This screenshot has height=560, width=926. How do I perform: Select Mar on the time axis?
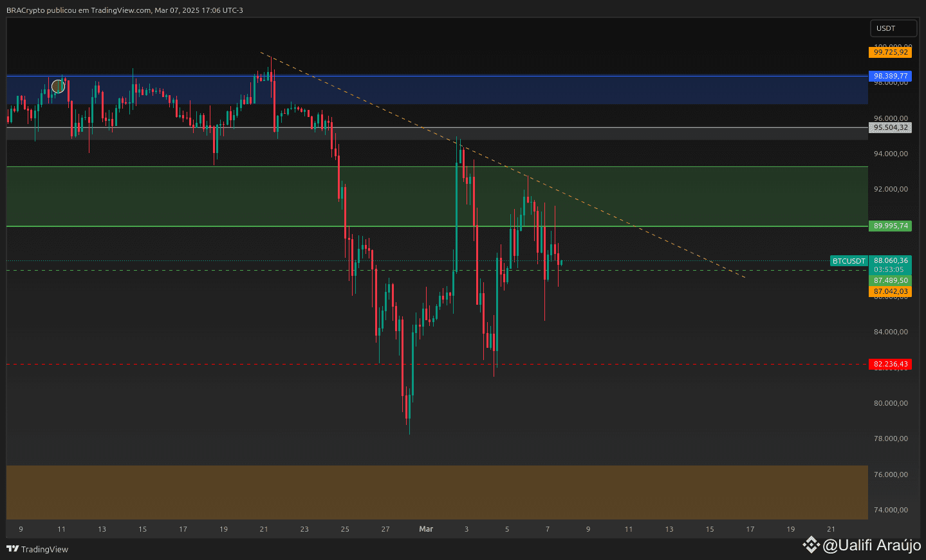[425, 528]
